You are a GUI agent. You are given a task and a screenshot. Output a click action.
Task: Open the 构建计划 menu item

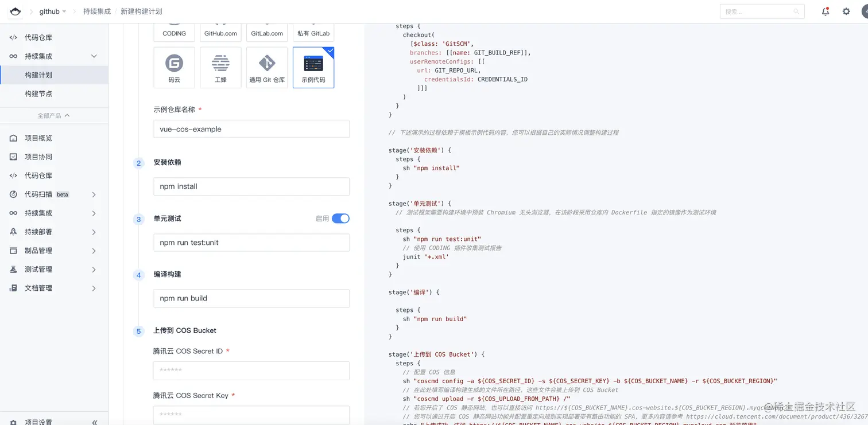pyautogui.click(x=54, y=75)
